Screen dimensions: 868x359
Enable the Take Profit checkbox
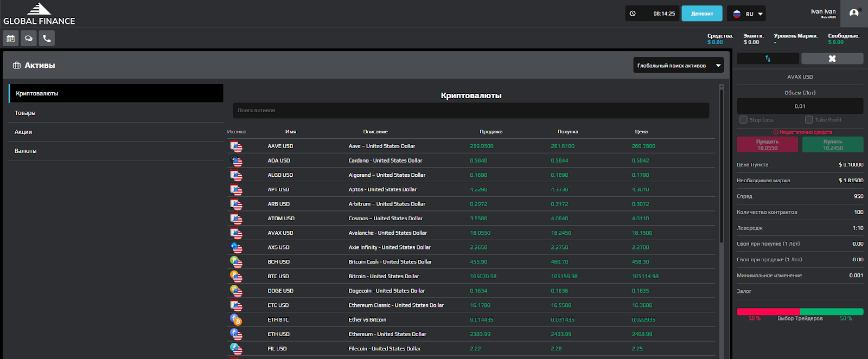[809, 120]
